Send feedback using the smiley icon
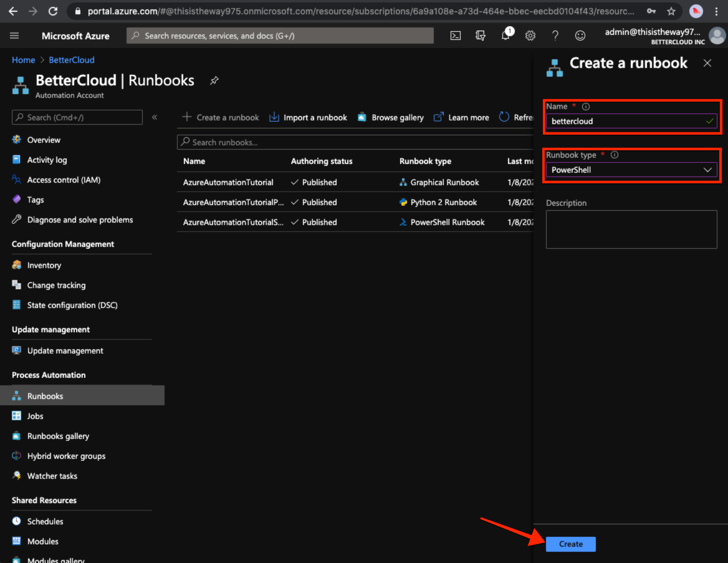Screen dimensions: 728x563 tap(580, 36)
